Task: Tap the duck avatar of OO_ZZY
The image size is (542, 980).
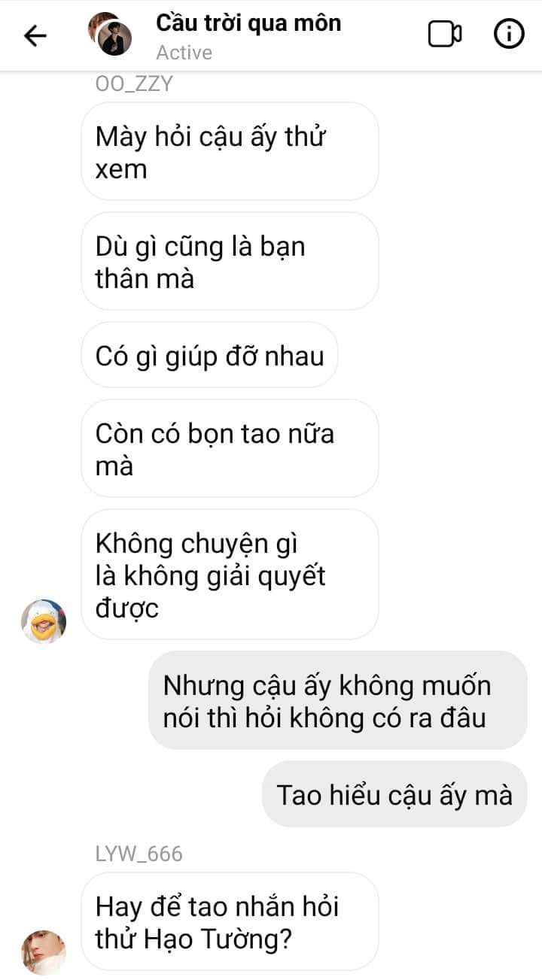Action: click(44, 621)
